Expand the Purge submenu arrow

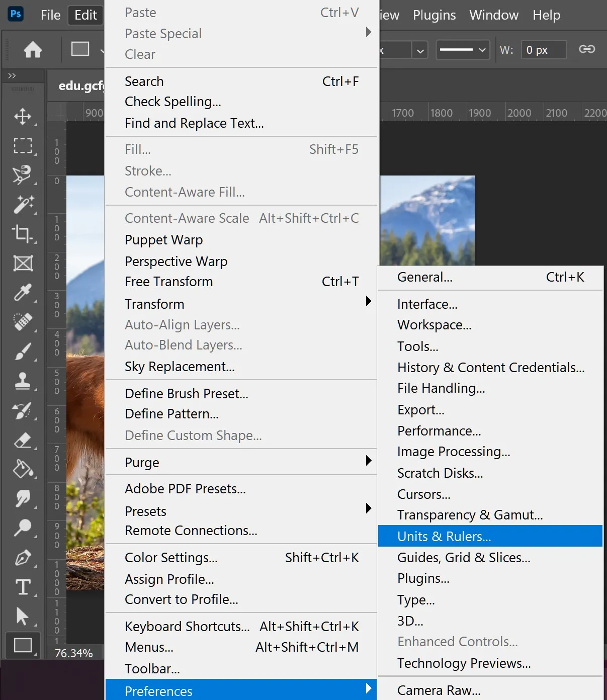(369, 461)
